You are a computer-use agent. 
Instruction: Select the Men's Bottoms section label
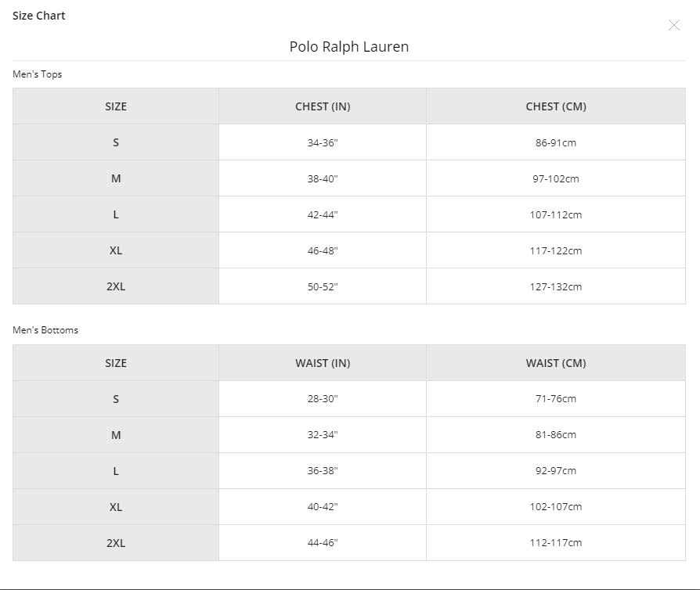click(45, 329)
